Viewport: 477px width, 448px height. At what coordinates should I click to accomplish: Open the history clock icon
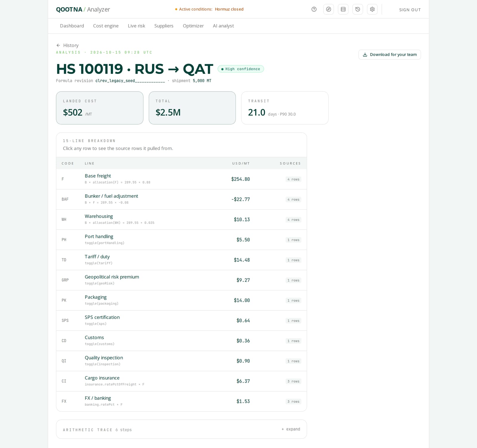(358, 9)
